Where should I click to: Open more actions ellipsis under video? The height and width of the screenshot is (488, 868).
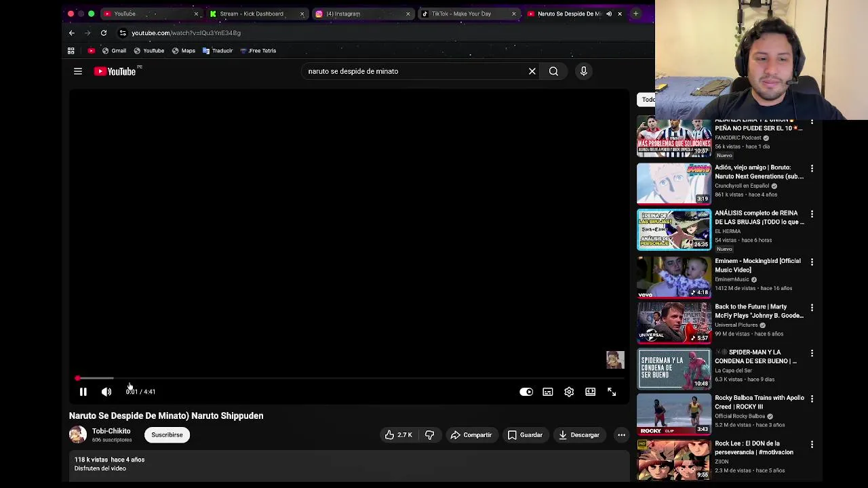pos(621,435)
